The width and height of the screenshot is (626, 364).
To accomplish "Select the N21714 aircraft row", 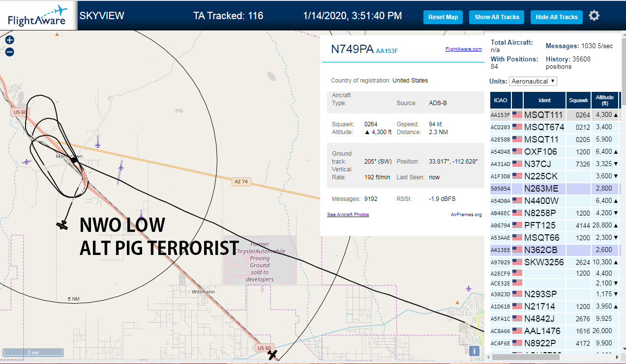I will [x=555, y=307].
